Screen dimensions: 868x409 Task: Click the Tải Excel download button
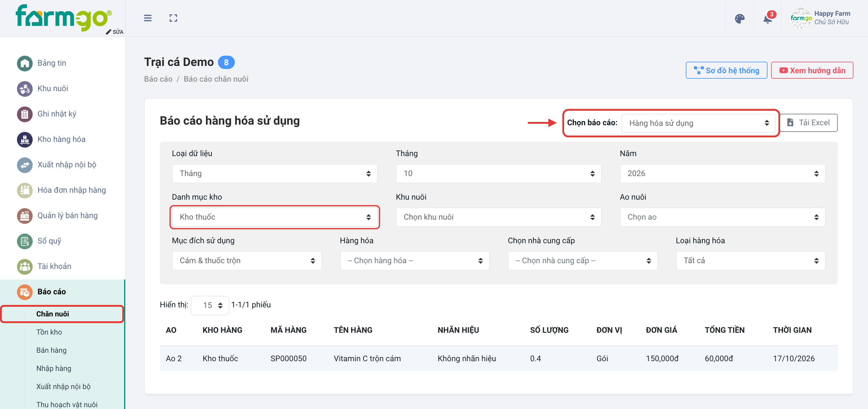[808, 123]
